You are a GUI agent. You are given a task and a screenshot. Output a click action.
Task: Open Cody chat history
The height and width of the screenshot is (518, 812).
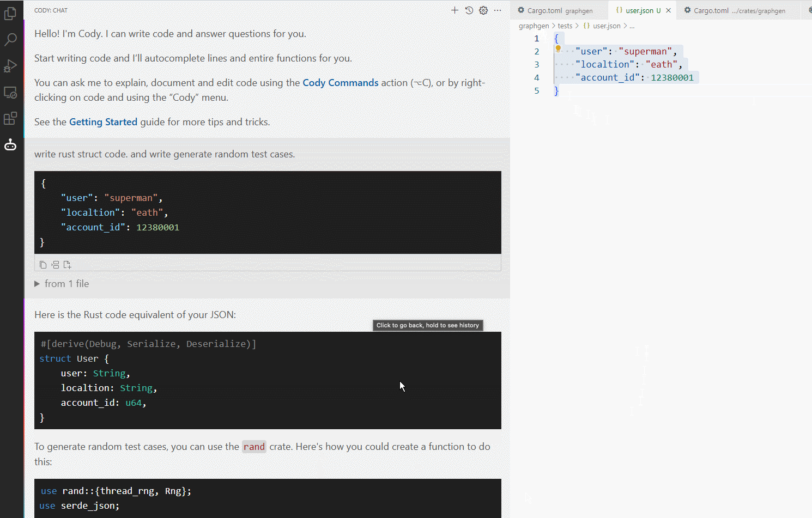click(469, 10)
